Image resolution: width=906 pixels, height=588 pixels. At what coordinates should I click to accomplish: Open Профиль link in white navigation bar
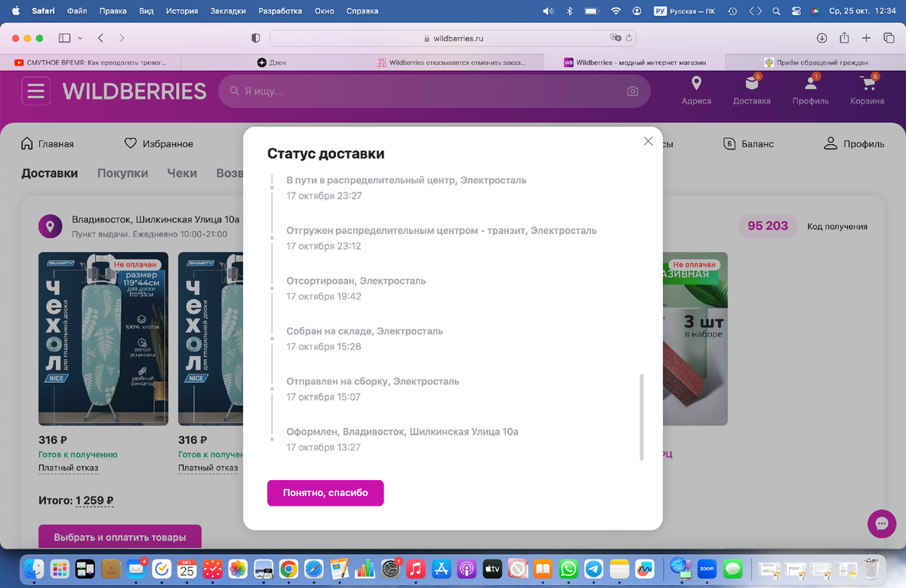tap(854, 143)
